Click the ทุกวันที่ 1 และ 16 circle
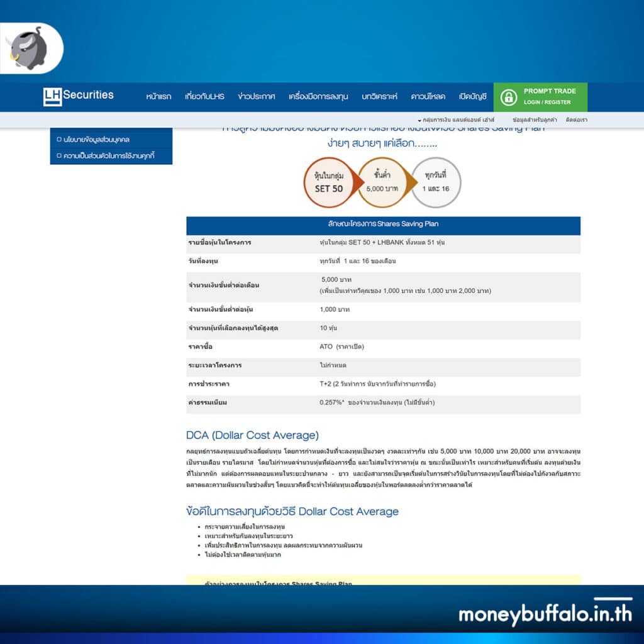Image resolution: width=644 pixels, height=644 pixels. (436, 182)
